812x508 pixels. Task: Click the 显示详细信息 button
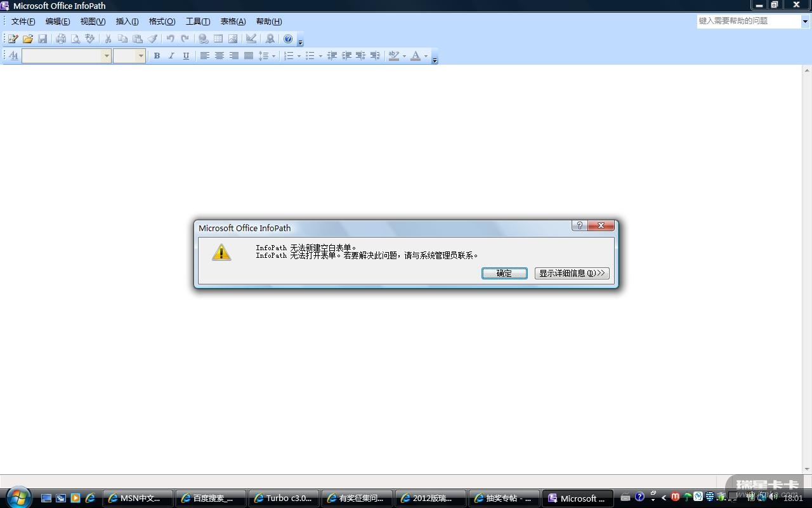[572, 273]
